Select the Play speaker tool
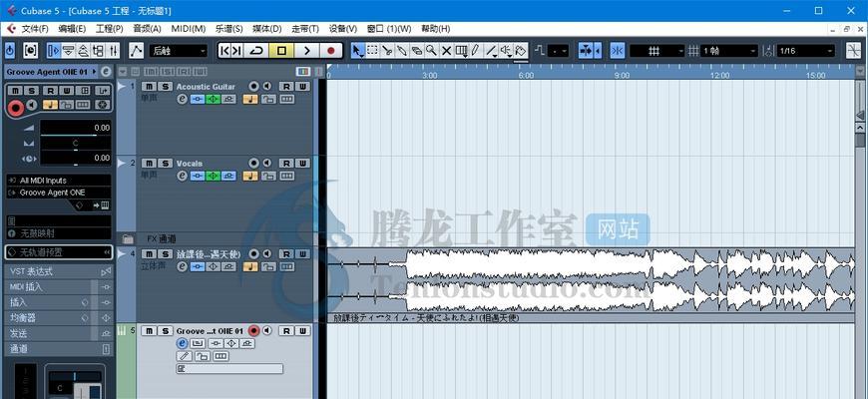868x399 pixels. click(506, 51)
